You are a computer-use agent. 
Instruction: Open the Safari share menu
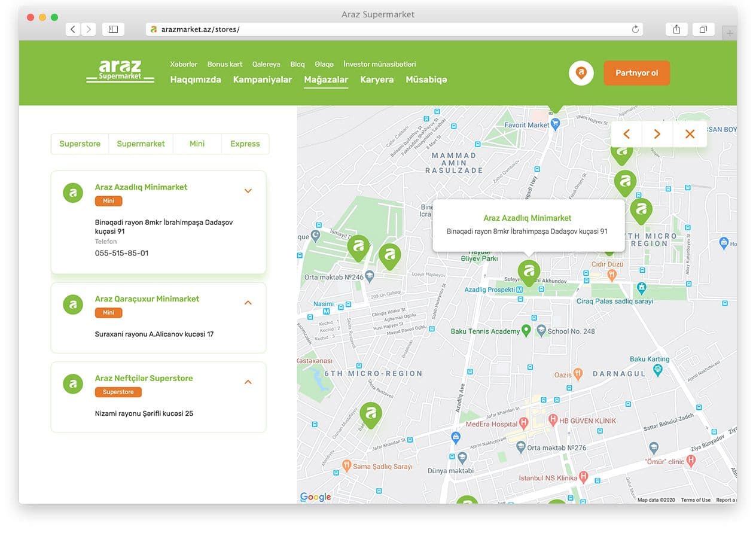point(676,29)
